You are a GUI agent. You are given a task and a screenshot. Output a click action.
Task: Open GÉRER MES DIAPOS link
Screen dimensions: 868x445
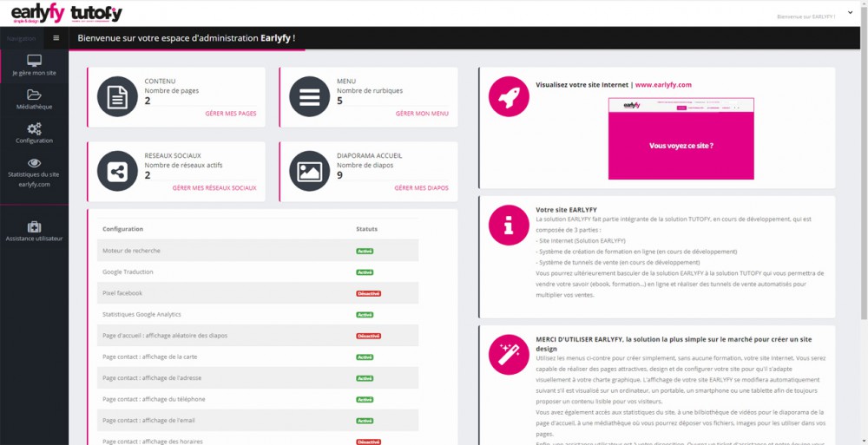(x=421, y=188)
